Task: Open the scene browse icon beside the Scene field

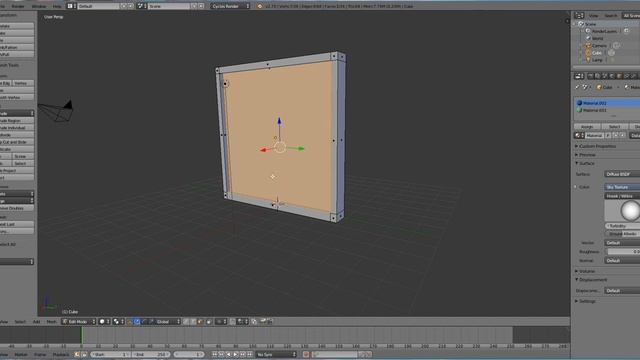Action: point(142,6)
